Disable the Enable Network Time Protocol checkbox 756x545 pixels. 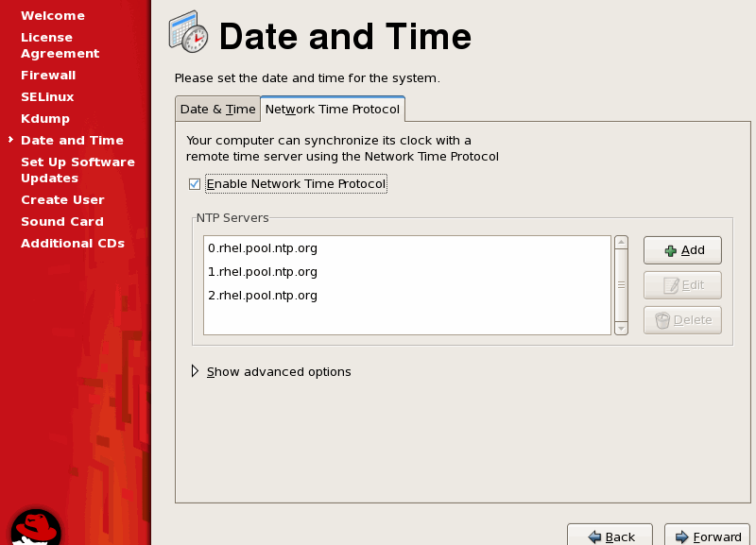[x=195, y=184]
